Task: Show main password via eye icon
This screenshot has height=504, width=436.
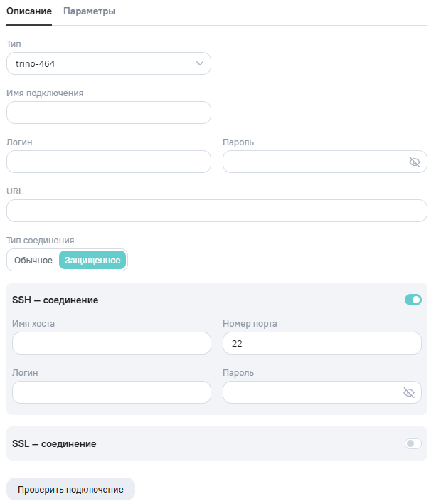Action: tap(415, 162)
